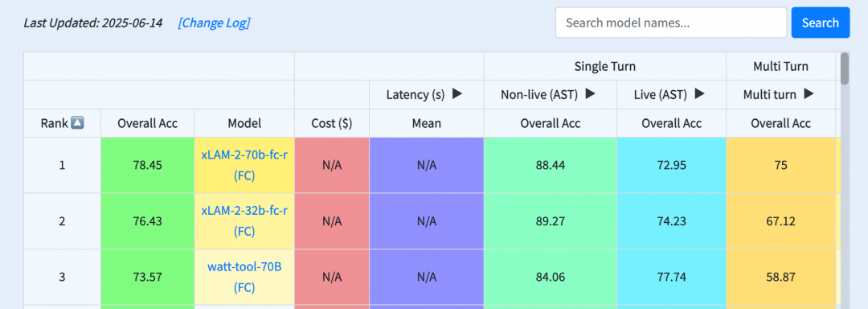This screenshot has height=309, width=868.
Task: Expand the Multi turn columns
Action: (809, 94)
